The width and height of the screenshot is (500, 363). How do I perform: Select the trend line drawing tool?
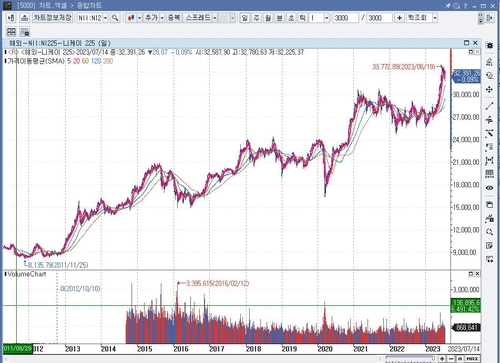click(x=489, y=106)
